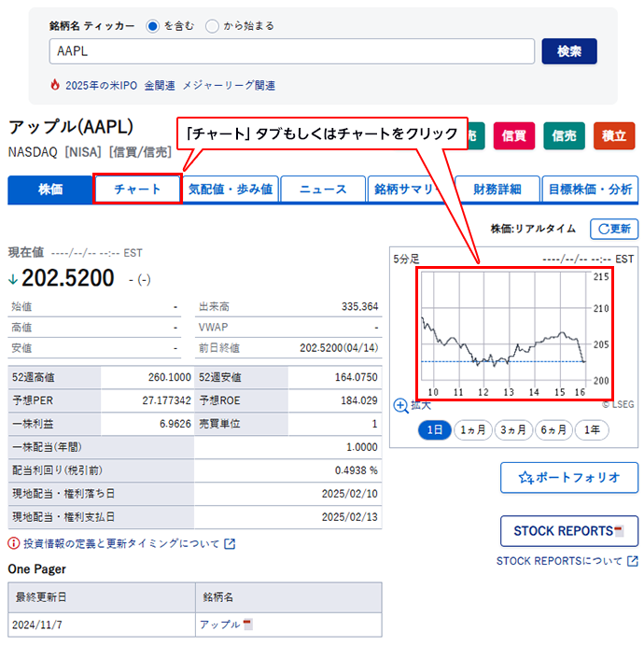
Task: Click the 52週安値 value 164.0750
Action: [356, 377]
